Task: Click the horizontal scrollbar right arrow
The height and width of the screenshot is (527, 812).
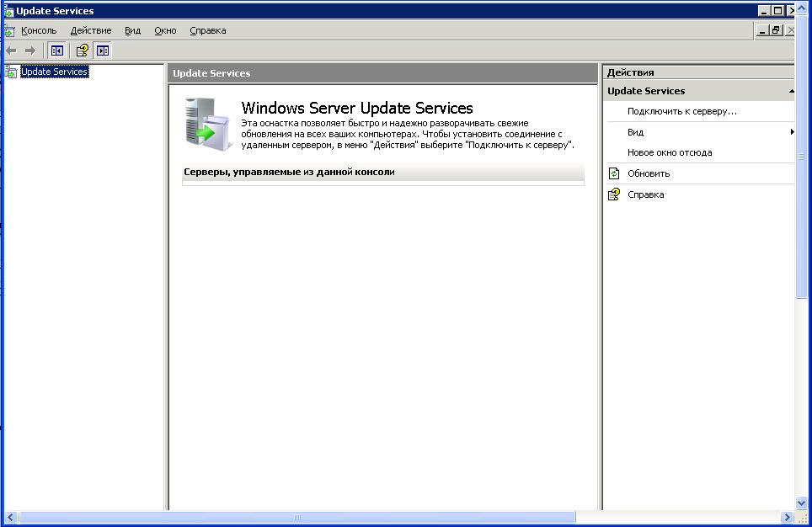Action: click(787, 517)
